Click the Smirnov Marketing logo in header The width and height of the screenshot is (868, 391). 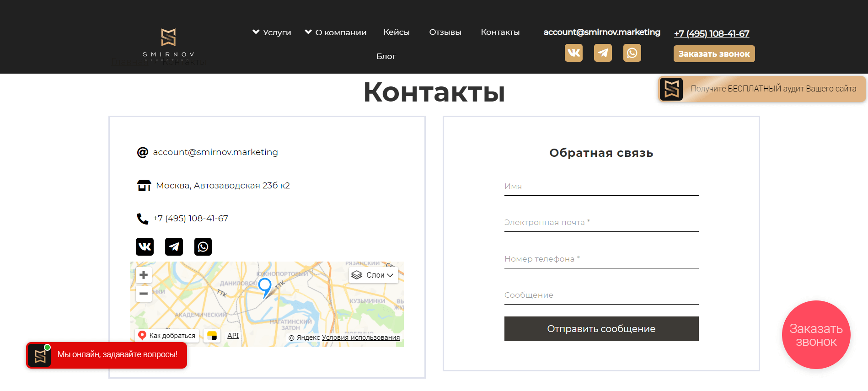click(168, 44)
